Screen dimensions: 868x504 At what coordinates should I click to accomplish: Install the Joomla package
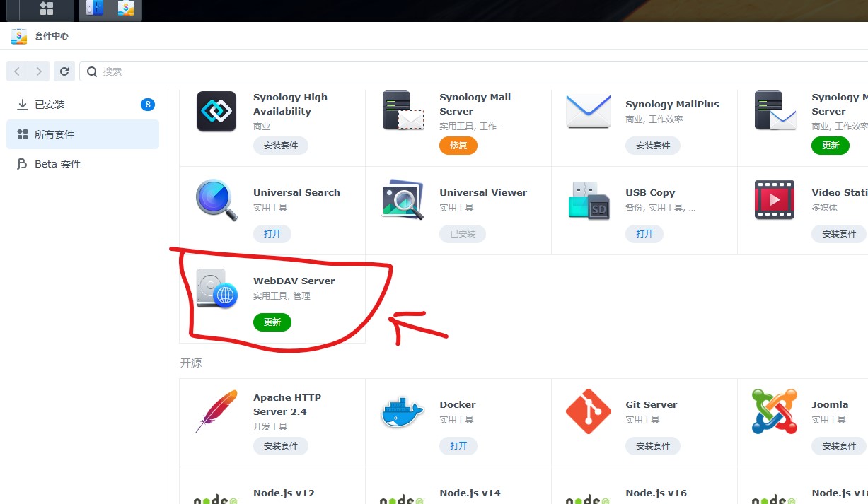[x=839, y=446]
